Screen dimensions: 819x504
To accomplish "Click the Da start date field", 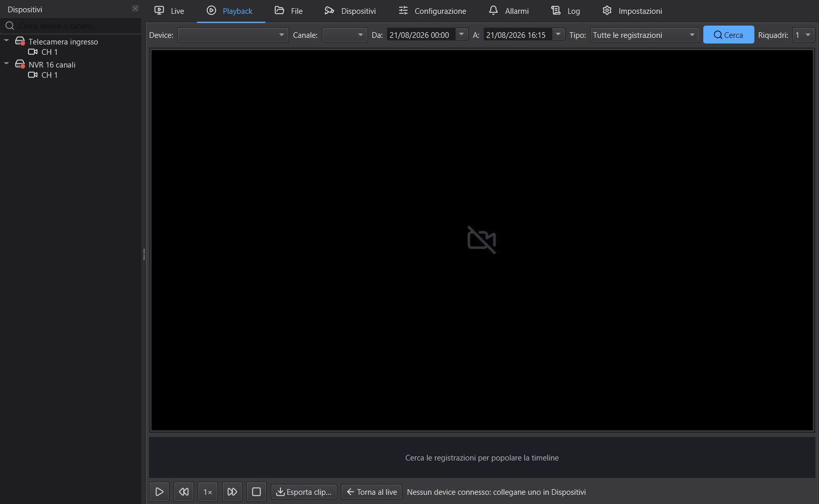I will [x=421, y=35].
